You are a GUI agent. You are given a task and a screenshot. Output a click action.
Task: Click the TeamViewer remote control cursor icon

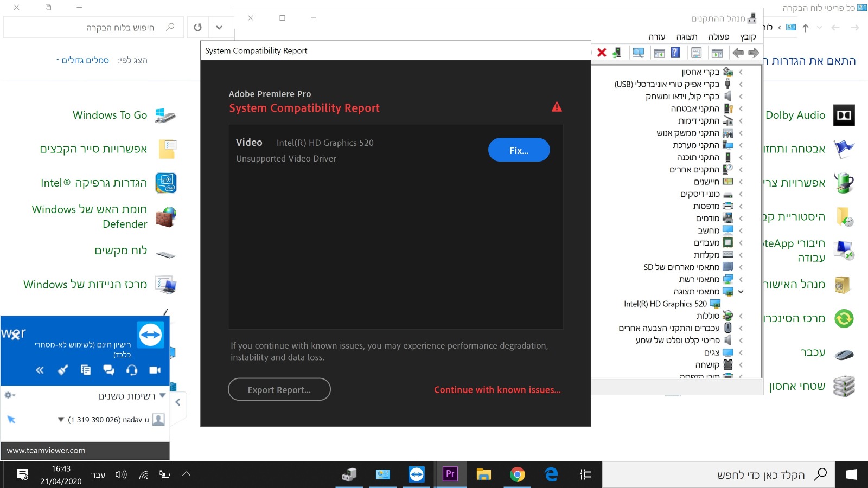(x=11, y=419)
